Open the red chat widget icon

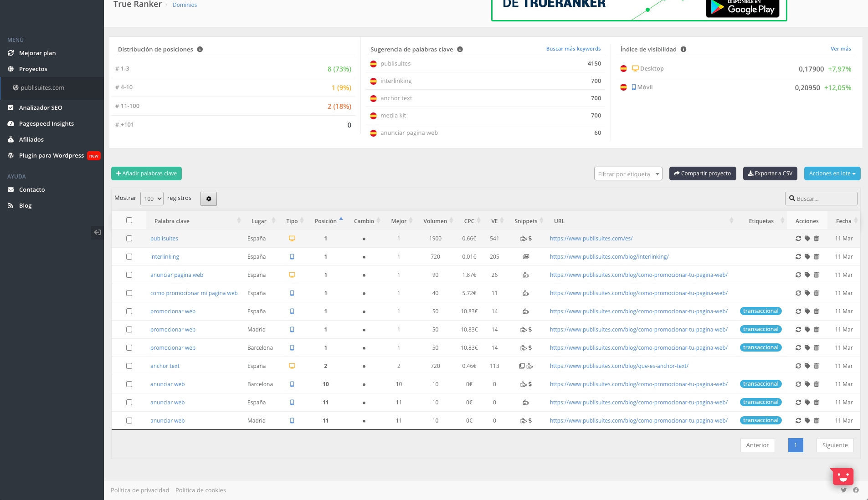click(842, 476)
